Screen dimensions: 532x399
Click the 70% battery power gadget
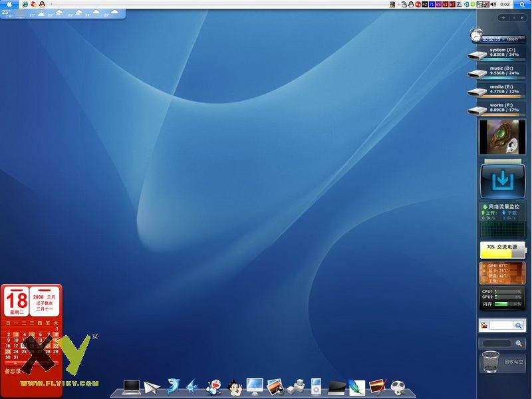[x=503, y=251]
